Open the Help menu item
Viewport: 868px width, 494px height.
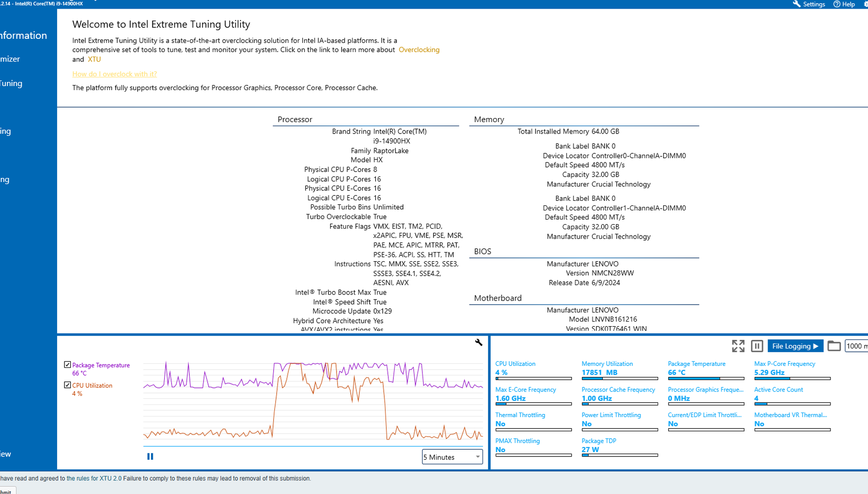844,4
